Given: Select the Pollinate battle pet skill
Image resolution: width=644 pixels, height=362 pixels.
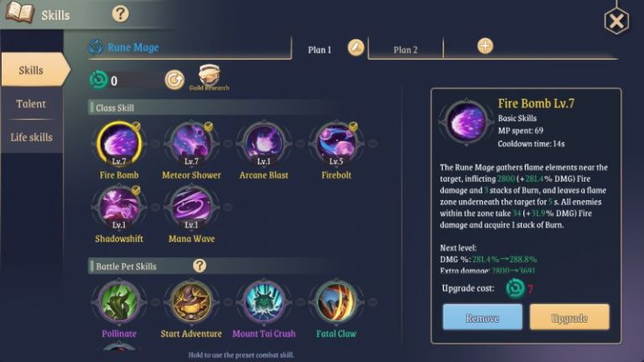Looking at the screenshot, I should [119, 302].
